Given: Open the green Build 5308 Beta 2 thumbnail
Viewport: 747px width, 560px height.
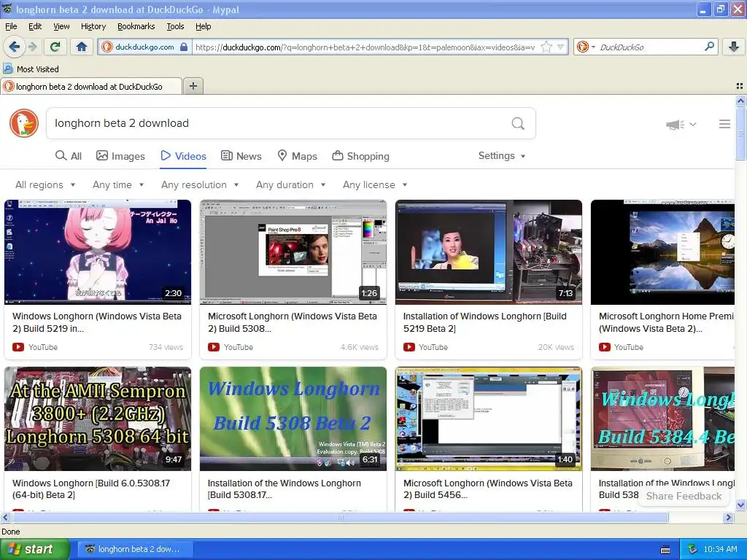Looking at the screenshot, I should [293, 419].
